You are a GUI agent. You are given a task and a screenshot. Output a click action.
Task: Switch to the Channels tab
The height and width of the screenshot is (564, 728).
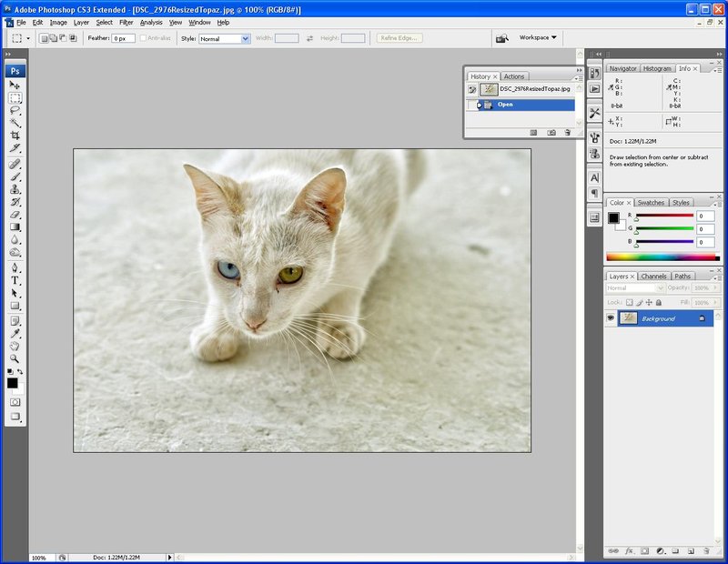pos(653,277)
